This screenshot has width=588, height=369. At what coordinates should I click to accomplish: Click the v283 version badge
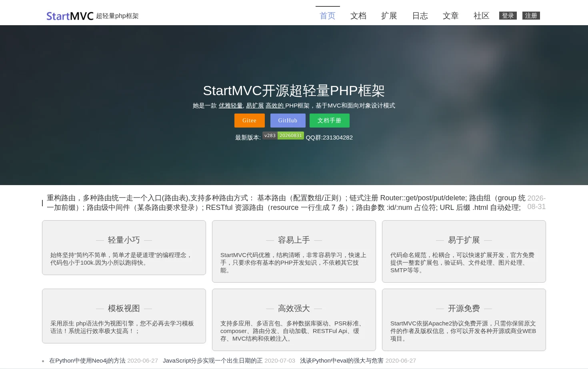click(270, 136)
